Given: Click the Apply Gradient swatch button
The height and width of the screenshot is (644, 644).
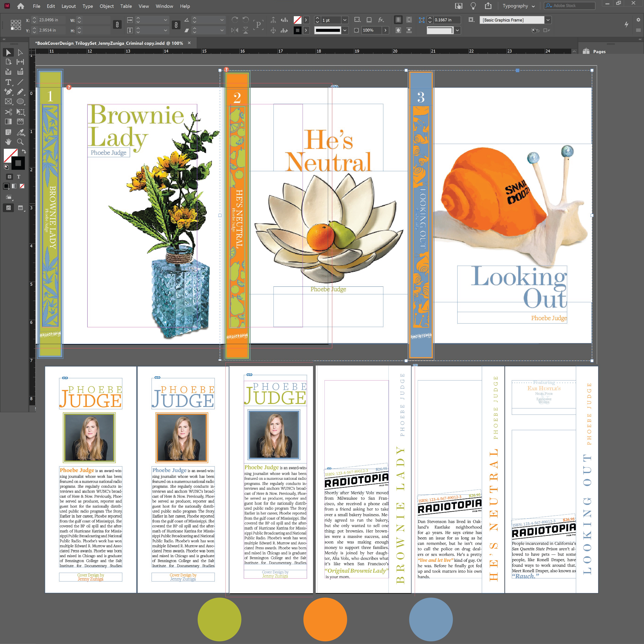Looking at the screenshot, I should [14, 186].
